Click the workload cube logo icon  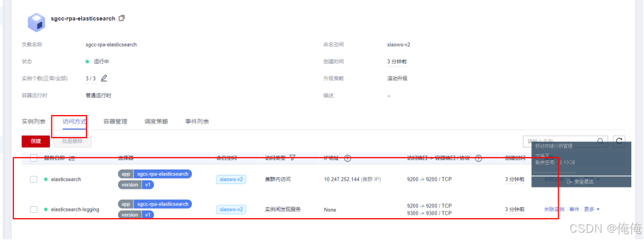point(37,22)
